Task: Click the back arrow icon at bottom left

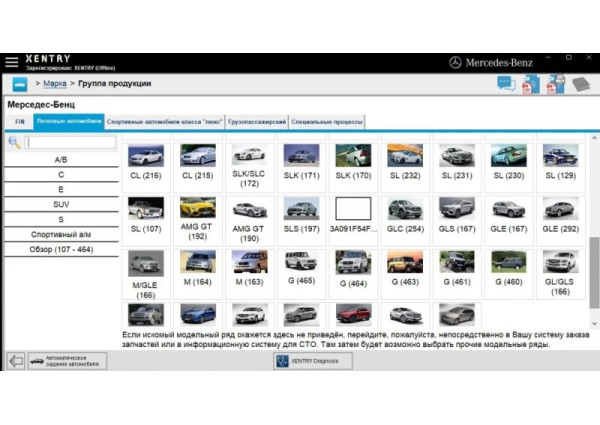Action: [x=16, y=360]
